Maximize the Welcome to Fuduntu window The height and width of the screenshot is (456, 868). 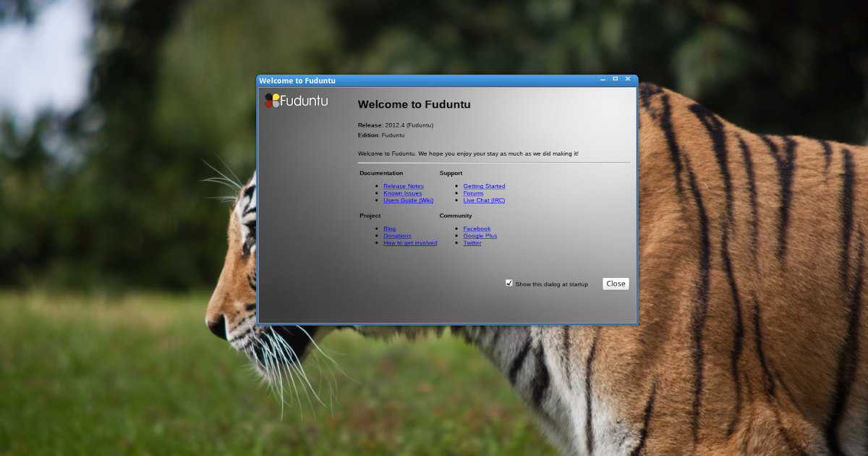615,80
